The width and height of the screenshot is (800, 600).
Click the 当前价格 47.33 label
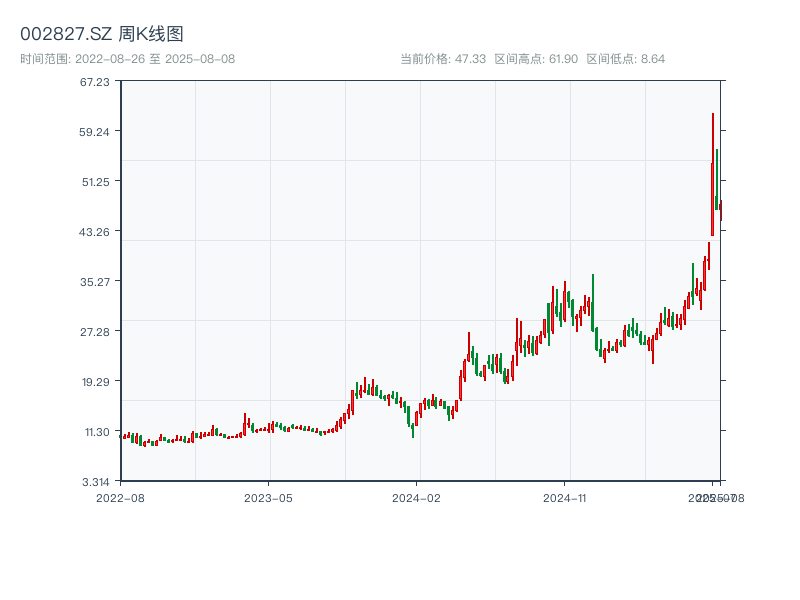[x=442, y=59]
